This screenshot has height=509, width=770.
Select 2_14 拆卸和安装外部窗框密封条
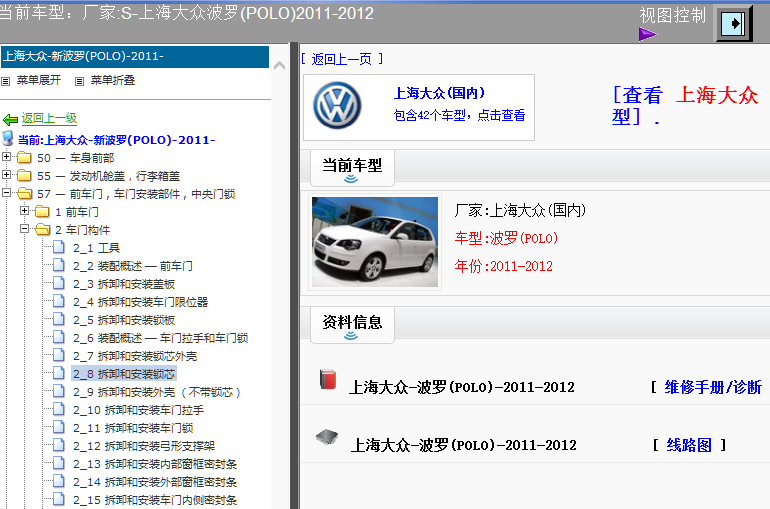[155, 482]
